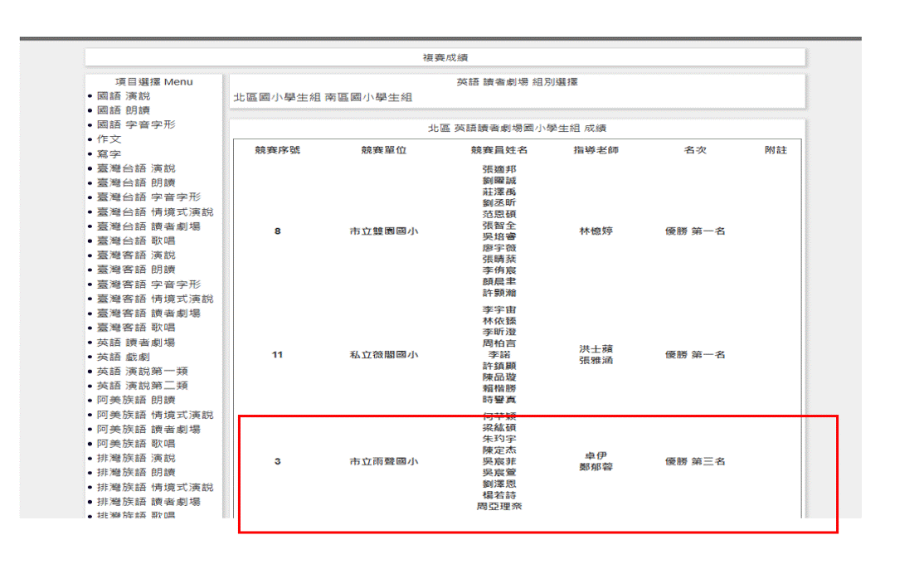Open the 國語 演說 menu link

pyautogui.click(x=124, y=96)
